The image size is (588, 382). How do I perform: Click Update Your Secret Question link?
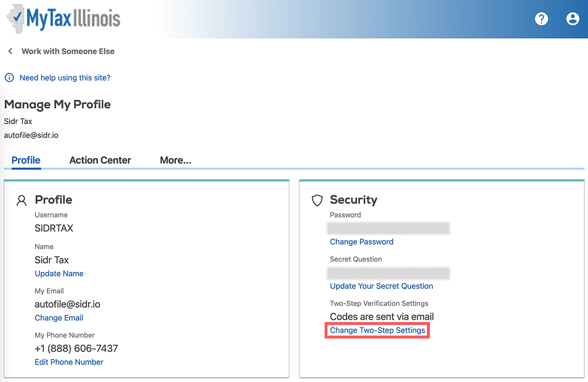pyautogui.click(x=382, y=286)
